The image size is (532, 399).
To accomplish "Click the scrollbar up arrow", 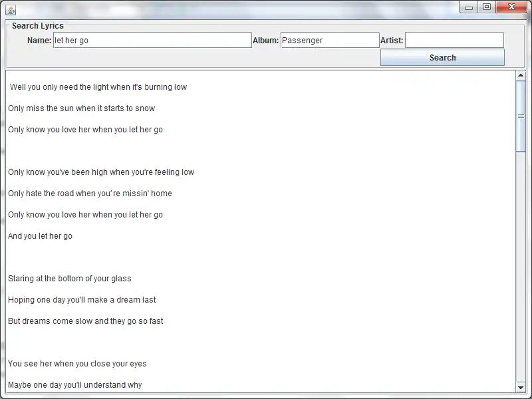I will pyautogui.click(x=521, y=75).
